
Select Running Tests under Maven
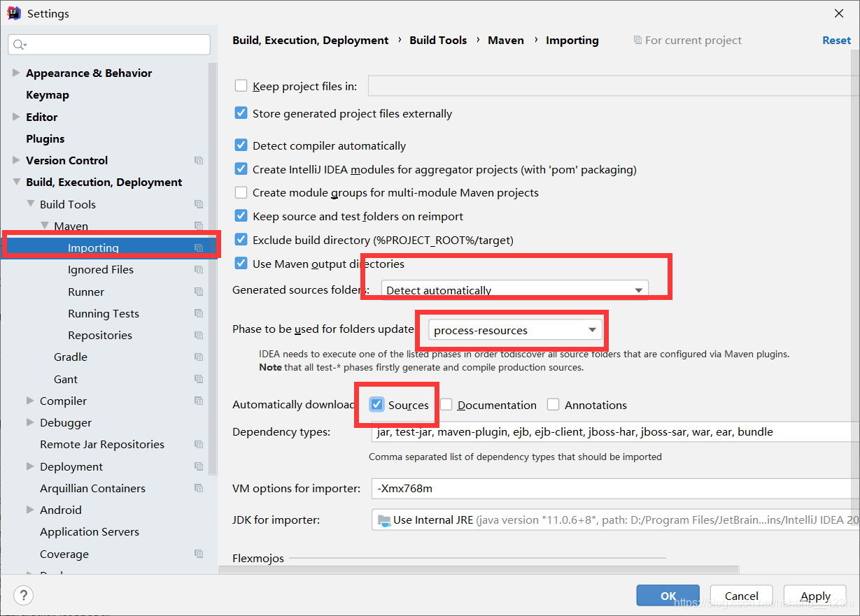[x=104, y=313]
